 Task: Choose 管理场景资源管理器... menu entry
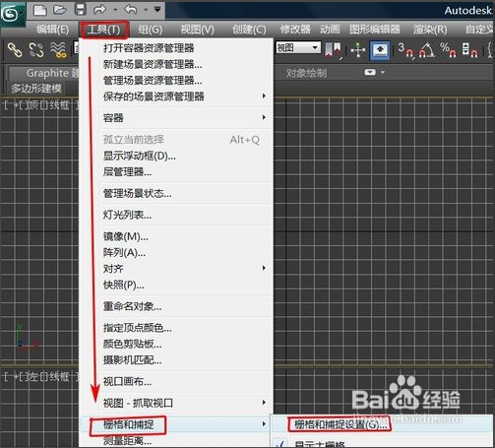click(x=176, y=81)
